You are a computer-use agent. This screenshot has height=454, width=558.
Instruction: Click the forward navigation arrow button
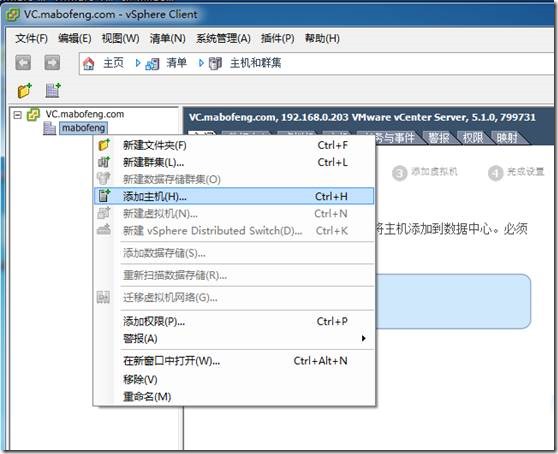52,63
